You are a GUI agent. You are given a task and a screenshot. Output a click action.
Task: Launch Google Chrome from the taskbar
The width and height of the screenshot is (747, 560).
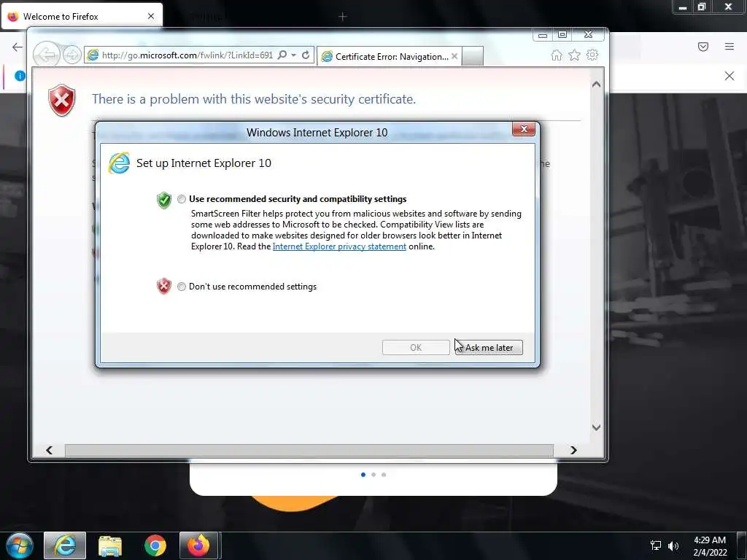[155, 545]
